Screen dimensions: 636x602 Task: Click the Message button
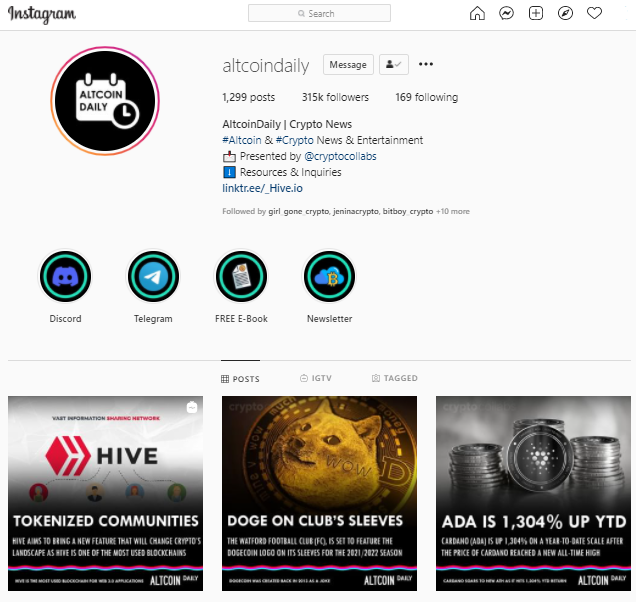348,64
